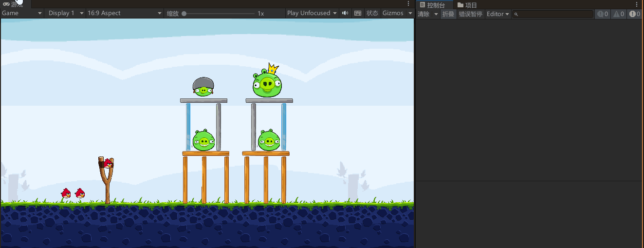Click the helmet pig on left tower
This screenshot has height=248, width=644.
pyautogui.click(x=203, y=87)
